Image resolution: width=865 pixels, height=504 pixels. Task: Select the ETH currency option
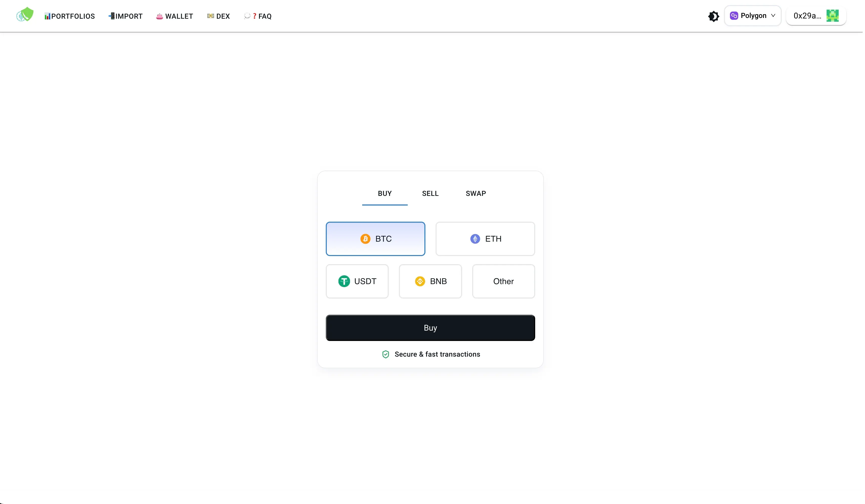(485, 239)
